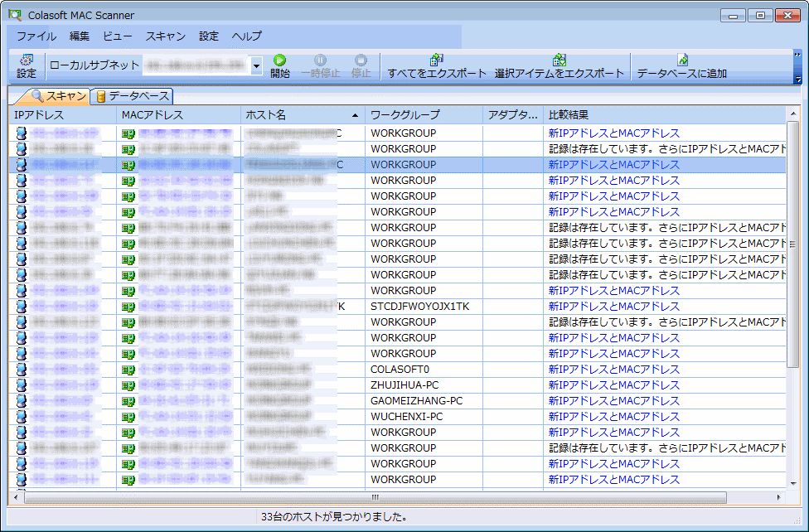Viewport: 809px width, 532px height.
Task: Click the Colasoft MAC Scanner title icon
Action: point(15,15)
